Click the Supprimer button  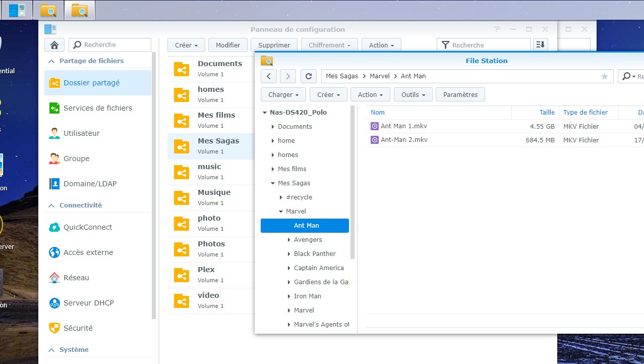coord(274,45)
